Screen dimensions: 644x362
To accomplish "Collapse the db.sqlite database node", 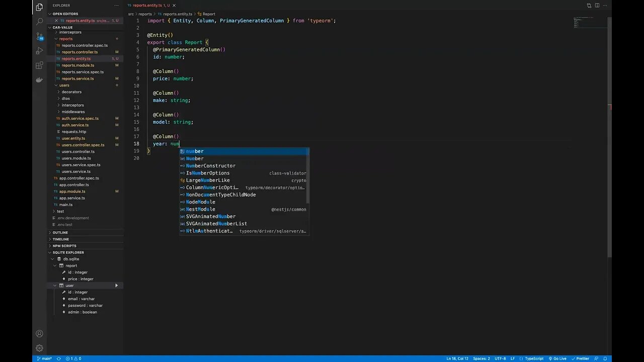I will tap(70, 259).
